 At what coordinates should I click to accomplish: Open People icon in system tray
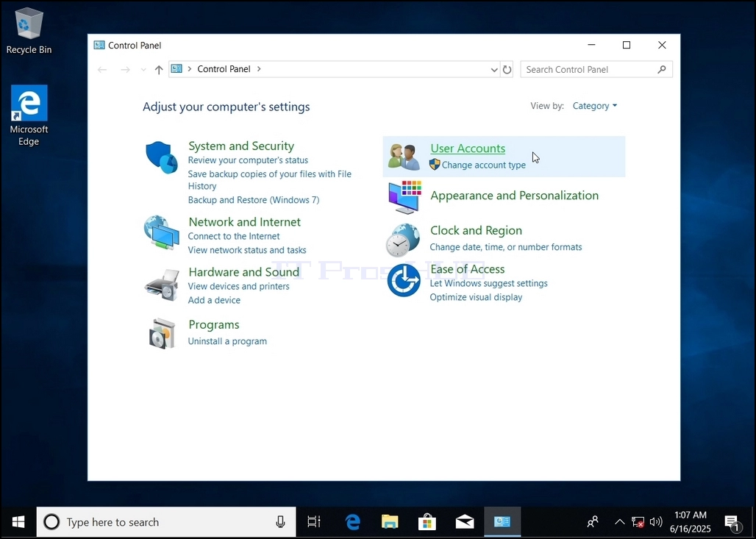tap(593, 521)
